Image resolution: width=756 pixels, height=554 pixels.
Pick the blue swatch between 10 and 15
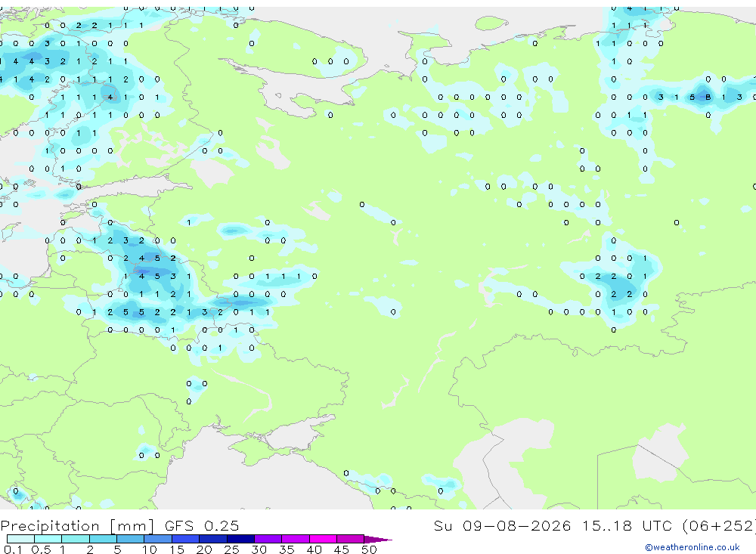point(158,539)
